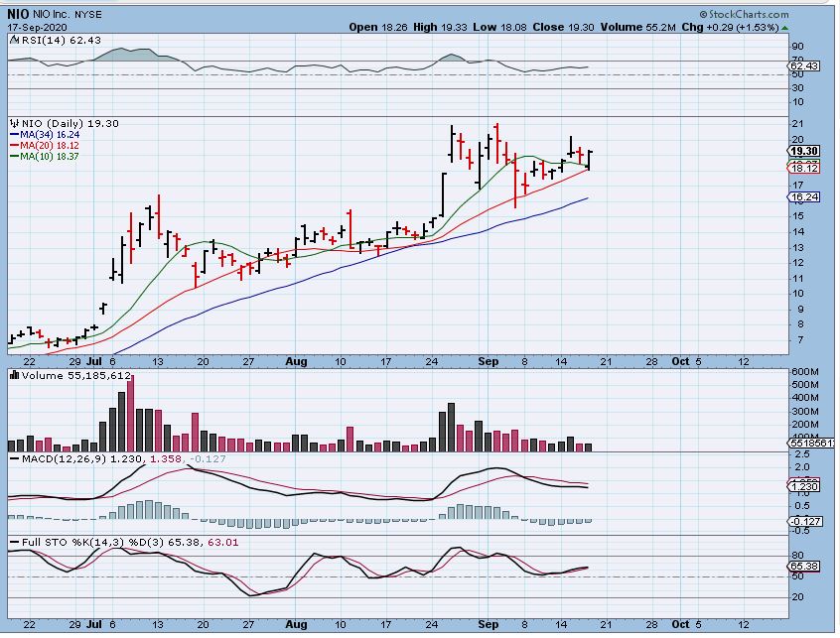Click the MA(10) 18.37 legend entry
The height and width of the screenshot is (638, 840).
pyautogui.click(x=50, y=157)
